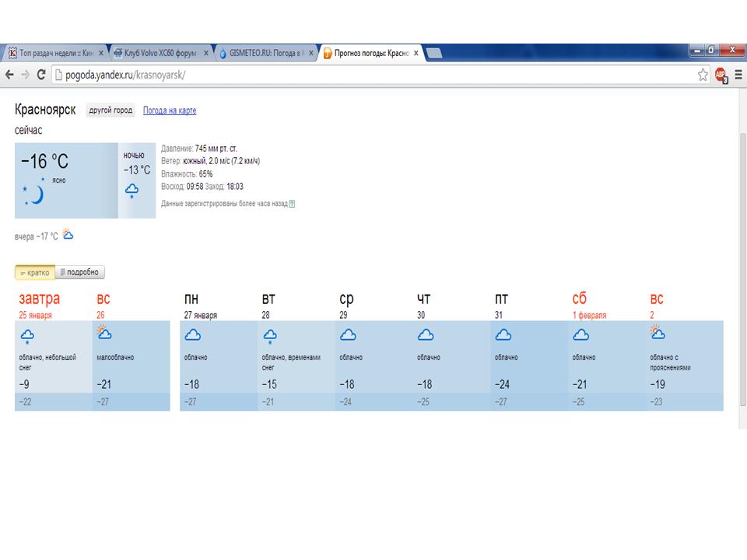This screenshot has width=747, height=560.
Task: Click yesterday's partly cloudy weather icon
Action: pos(68,234)
